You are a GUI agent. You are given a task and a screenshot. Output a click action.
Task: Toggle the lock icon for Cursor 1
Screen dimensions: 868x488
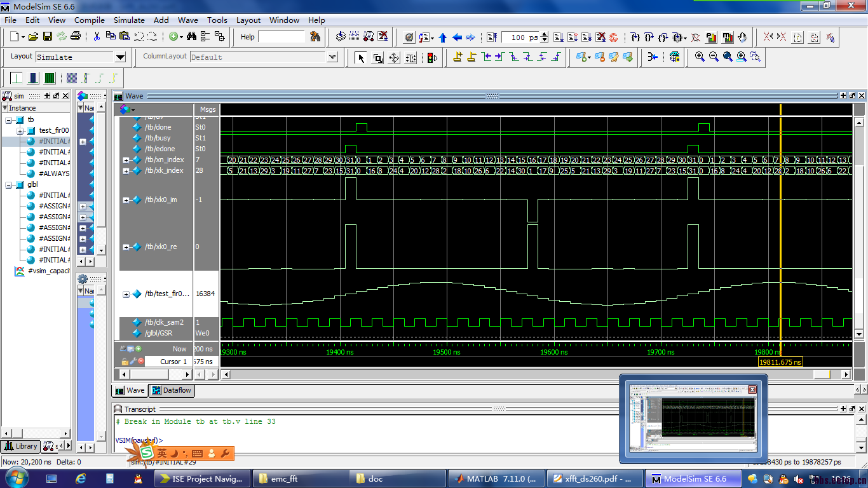125,362
